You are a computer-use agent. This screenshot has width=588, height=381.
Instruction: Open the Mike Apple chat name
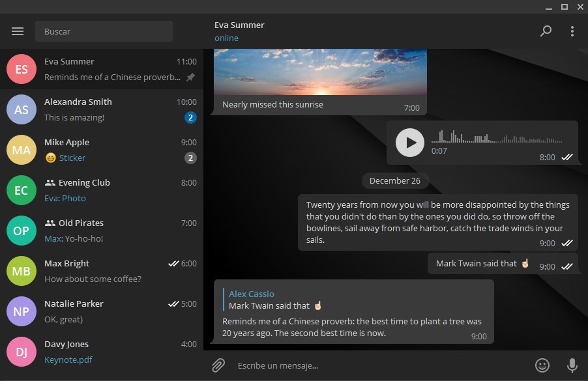(66, 143)
